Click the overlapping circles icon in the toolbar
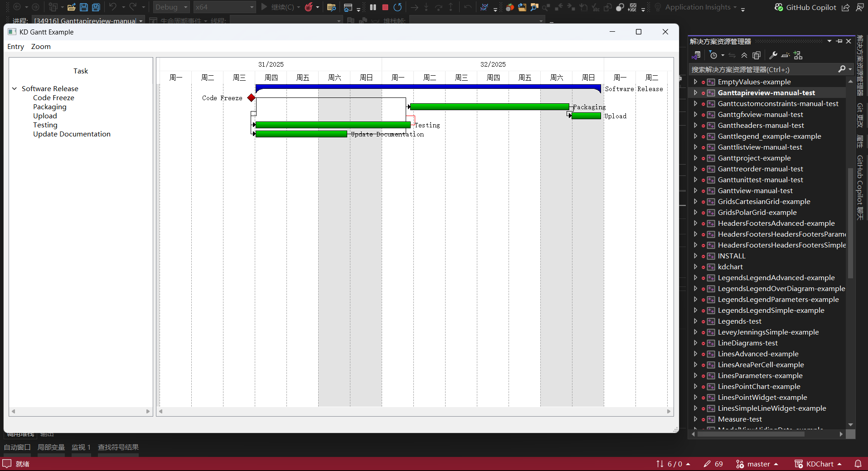This screenshot has width=868, height=471. (620, 7)
